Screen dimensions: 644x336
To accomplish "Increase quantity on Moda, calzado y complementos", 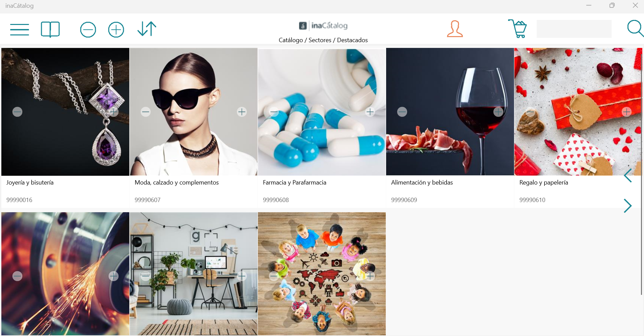I will (242, 112).
